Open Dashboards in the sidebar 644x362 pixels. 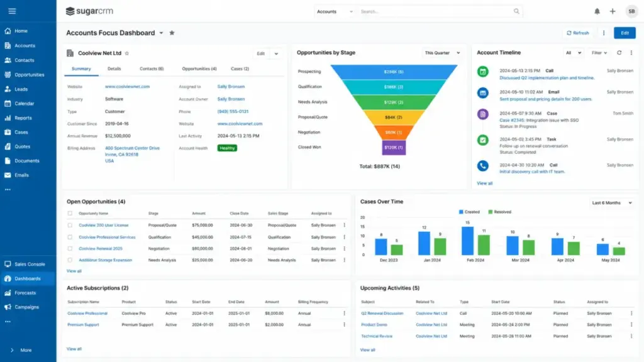pyautogui.click(x=28, y=278)
